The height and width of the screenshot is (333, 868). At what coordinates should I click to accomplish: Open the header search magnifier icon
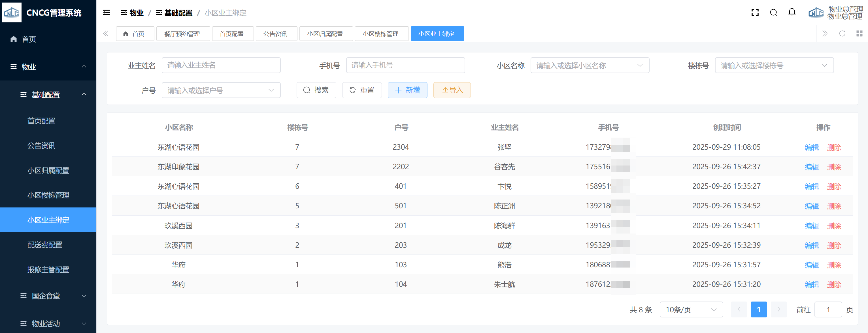tap(773, 13)
